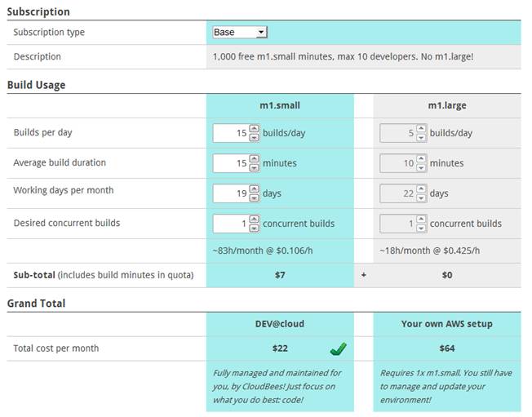Decrease m1.large concurrent builds
The width and height of the screenshot is (532, 417).
click(421, 228)
